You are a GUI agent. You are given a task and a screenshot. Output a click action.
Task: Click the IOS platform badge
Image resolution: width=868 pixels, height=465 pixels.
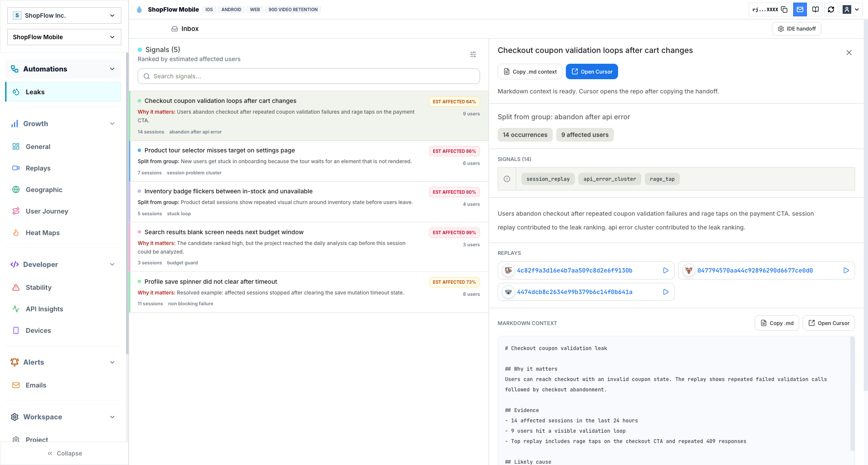209,9
